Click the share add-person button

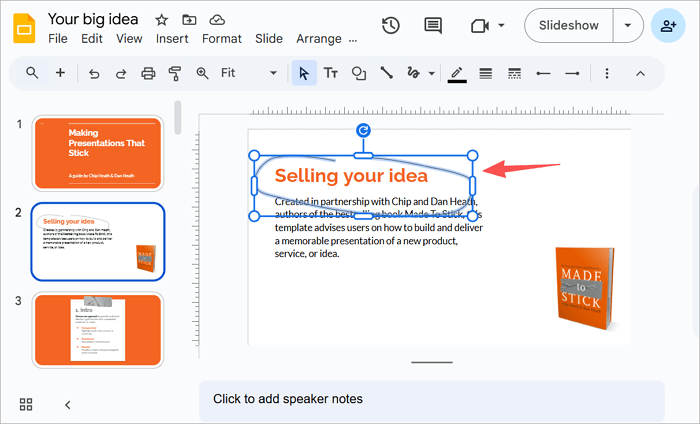(668, 25)
